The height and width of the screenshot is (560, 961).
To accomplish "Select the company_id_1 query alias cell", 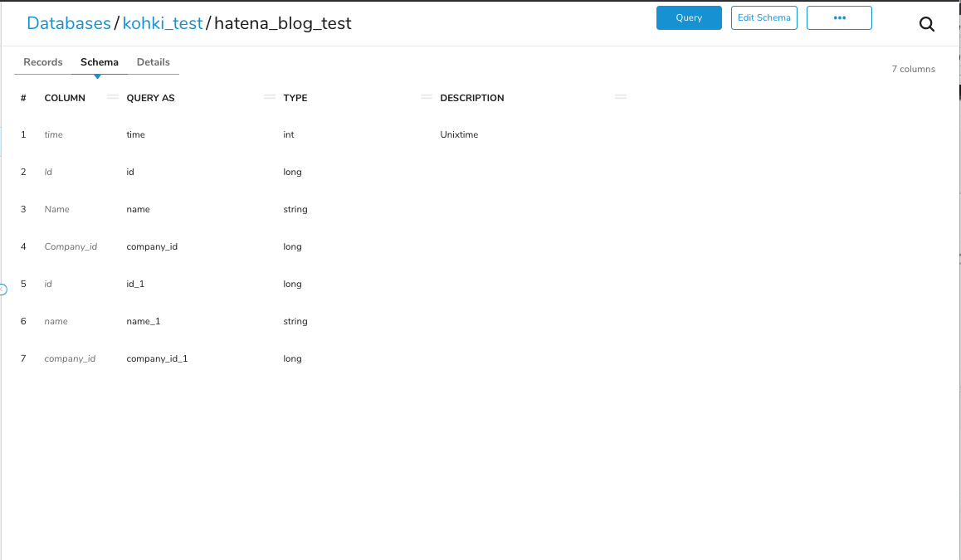I will [x=157, y=358].
